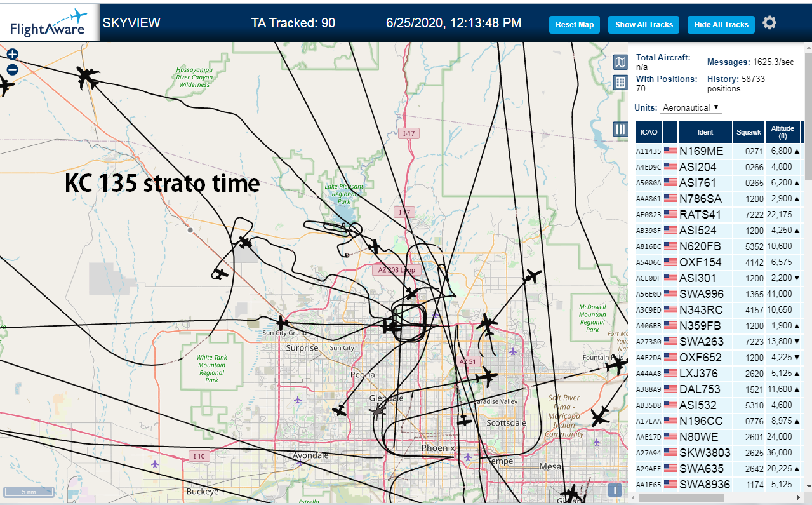Click altitude value 41,000 cell
This screenshot has width=812, height=505.
(782, 294)
